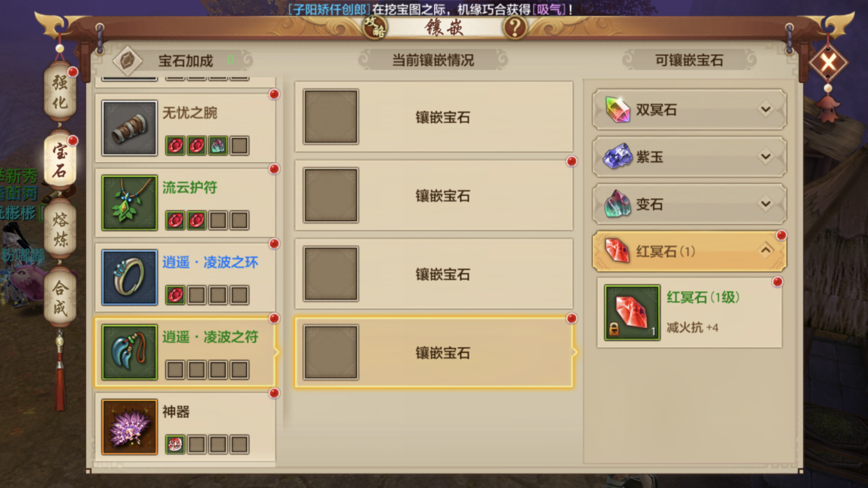The image size is (868, 488).
Task: Choose the 红冥石 (1级) gem thumbnail
Action: click(x=632, y=312)
